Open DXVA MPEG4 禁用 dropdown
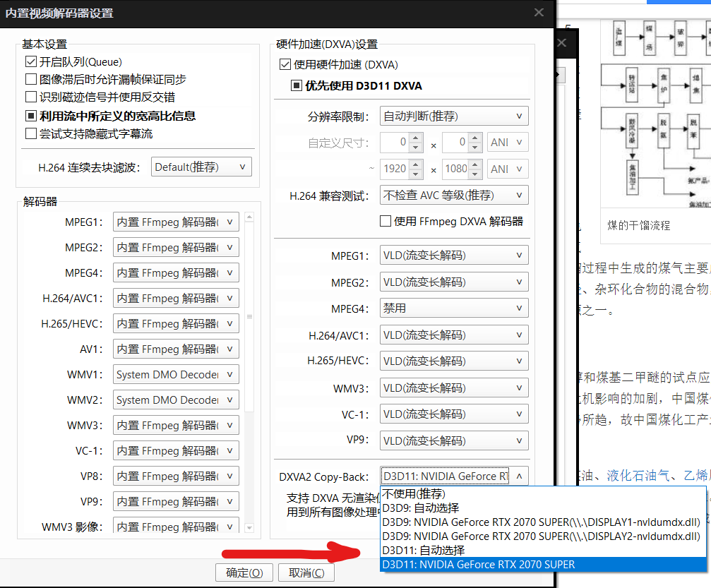This screenshot has height=588, width=711. [x=454, y=308]
